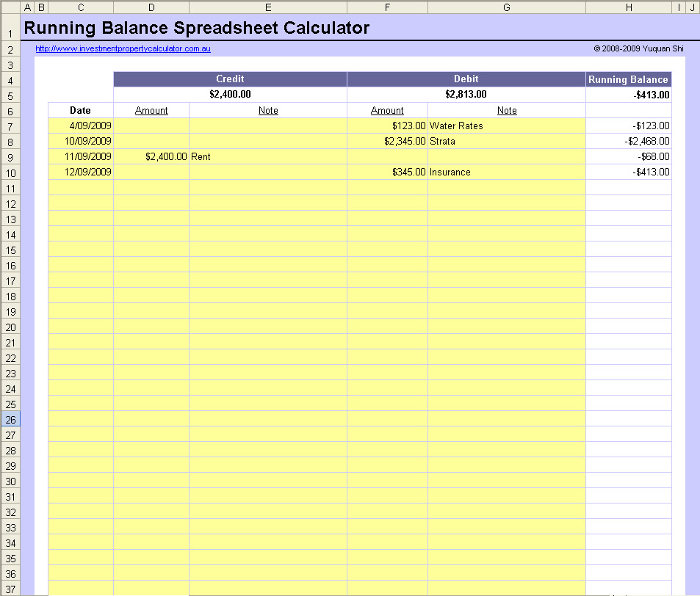The image size is (700, 596).
Task: Click row 26 header
Action: tap(10, 420)
